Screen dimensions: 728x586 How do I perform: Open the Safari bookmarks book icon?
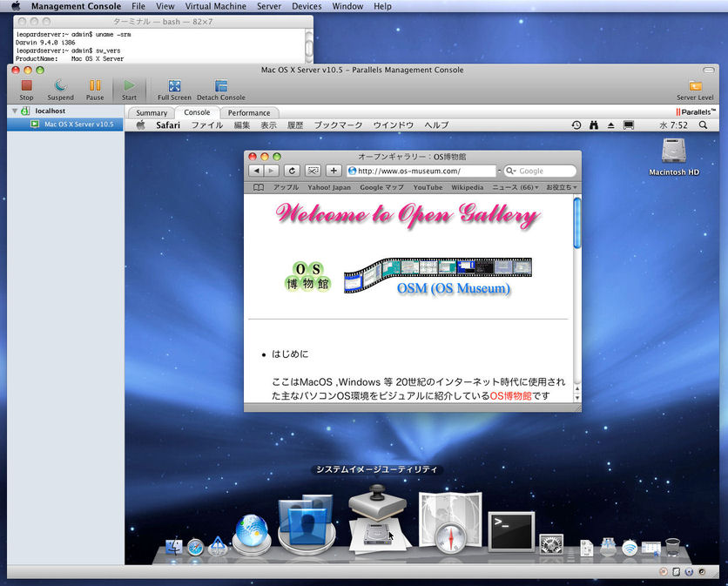(x=259, y=187)
